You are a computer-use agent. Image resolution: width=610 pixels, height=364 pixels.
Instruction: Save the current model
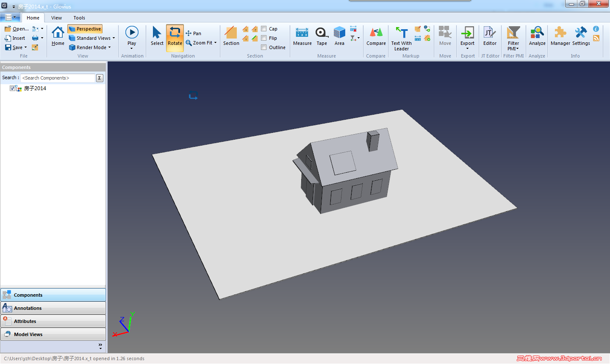(14, 47)
